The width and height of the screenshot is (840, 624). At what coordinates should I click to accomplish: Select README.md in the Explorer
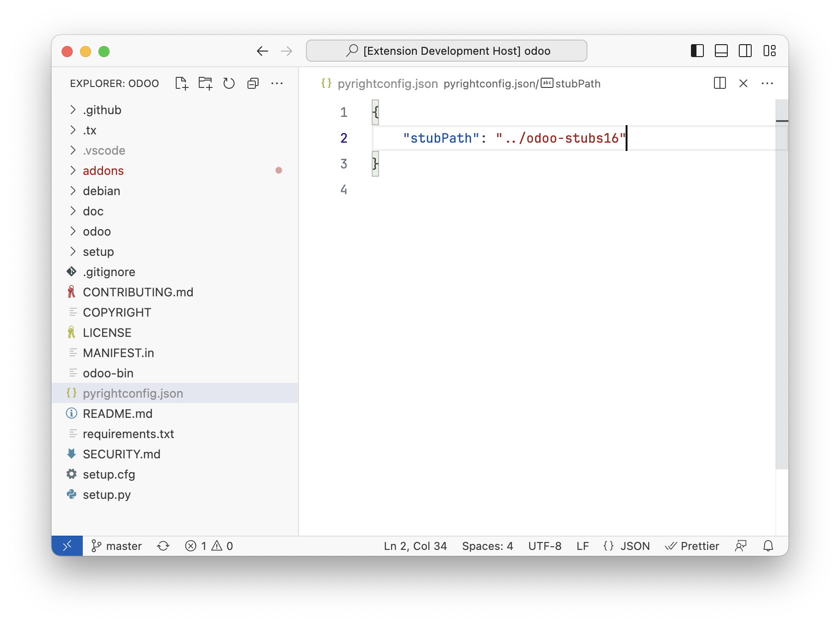point(118,413)
